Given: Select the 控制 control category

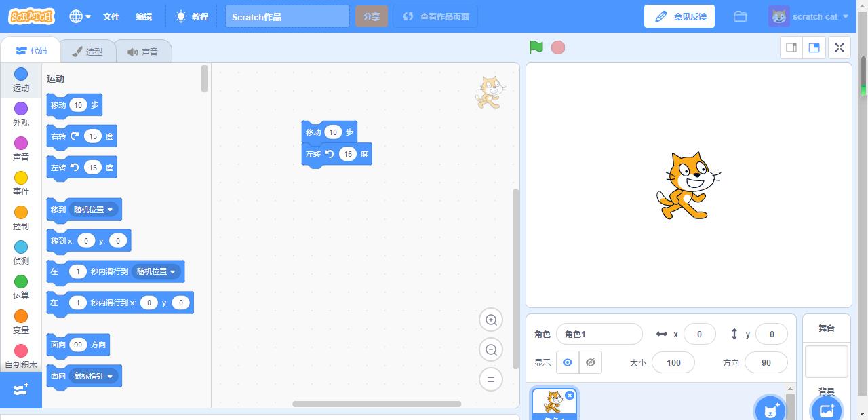Looking at the screenshot, I should click(21, 218).
